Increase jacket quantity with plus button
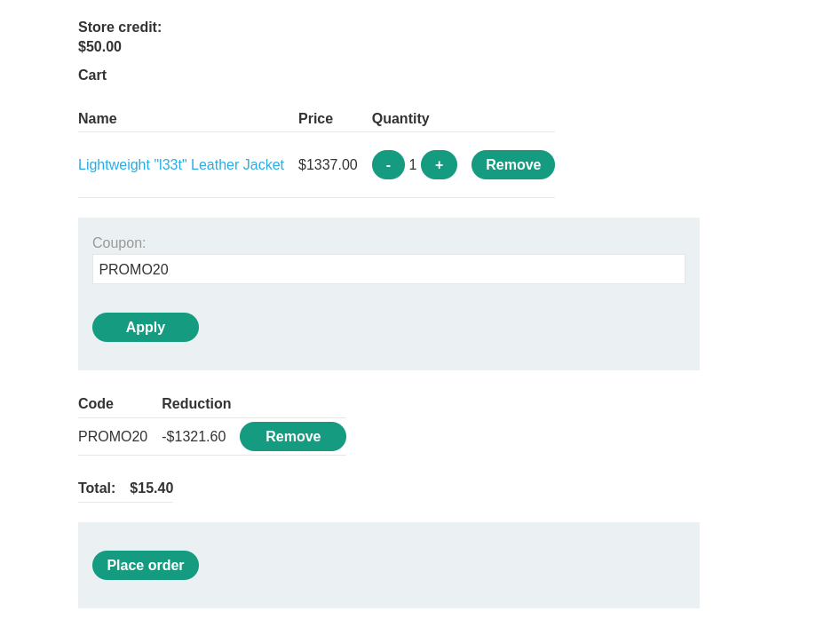The width and height of the screenshot is (840, 627). tap(439, 165)
